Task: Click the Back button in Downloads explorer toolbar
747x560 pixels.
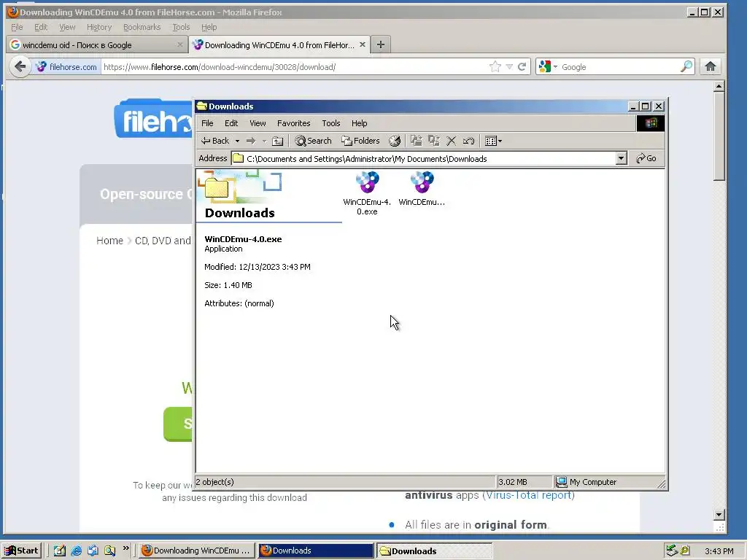Action: (x=215, y=141)
